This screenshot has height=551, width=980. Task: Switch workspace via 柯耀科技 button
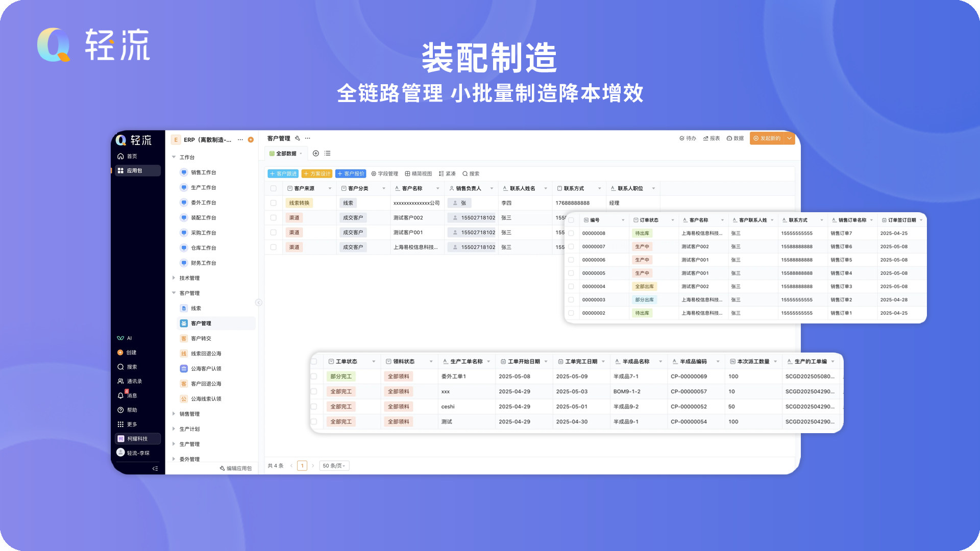138,439
